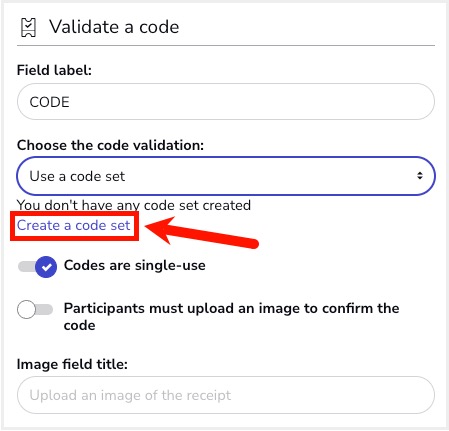
Task: Click the 'Field label:' caption
Action: [54, 70]
